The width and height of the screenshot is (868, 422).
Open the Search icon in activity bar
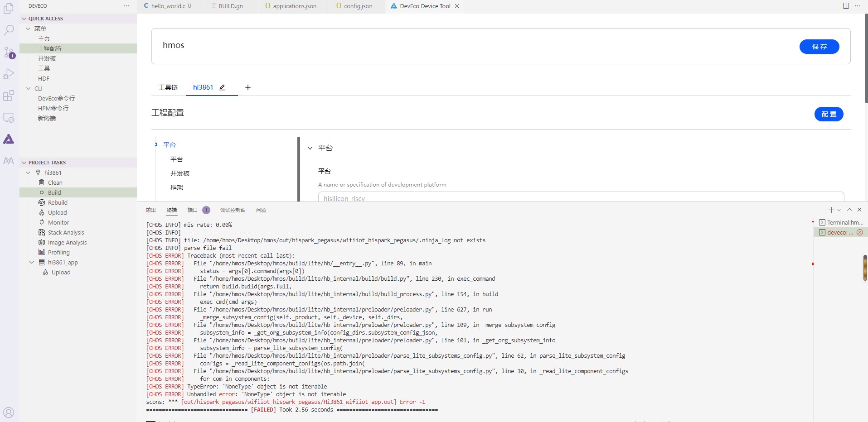tap(9, 30)
